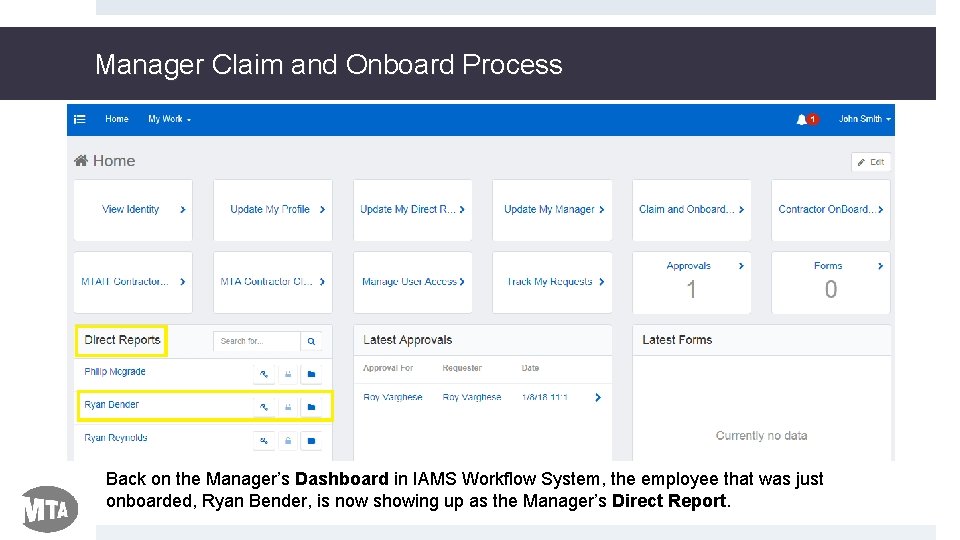960x540 pixels.
Task: Click the folder icon for Ryan Reynolds
Action: coord(311,440)
